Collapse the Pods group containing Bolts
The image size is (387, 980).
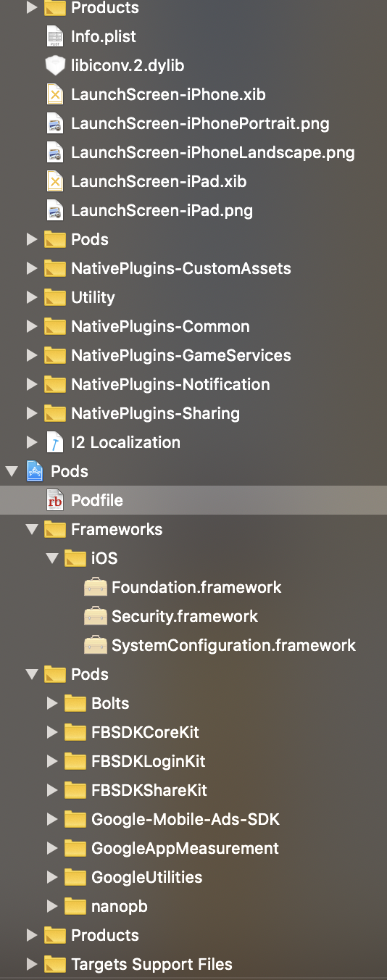[31, 674]
